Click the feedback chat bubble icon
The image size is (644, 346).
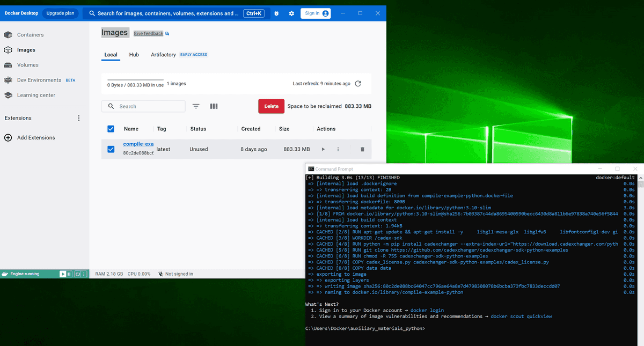(167, 33)
